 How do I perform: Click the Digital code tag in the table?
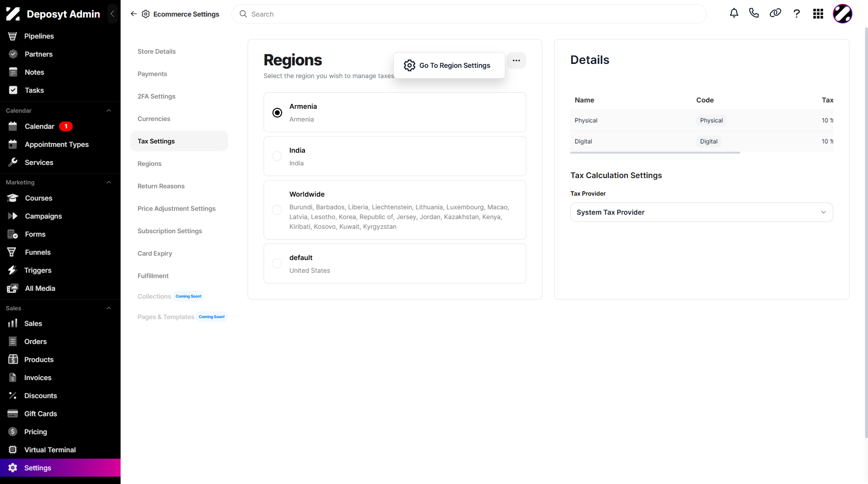click(709, 141)
